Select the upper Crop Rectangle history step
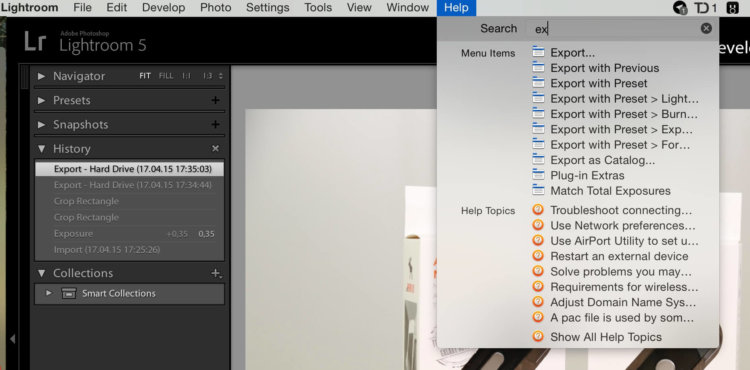 (130, 201)
